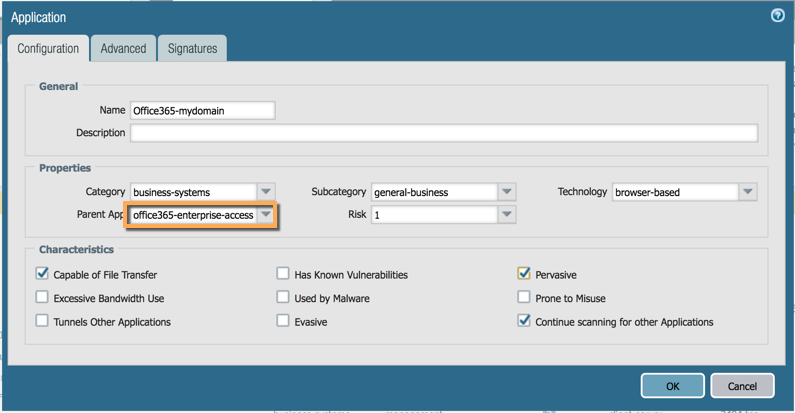The image size is (795, 413).
Task: Open the Parent App dropdown
Action: coord(266,214)
